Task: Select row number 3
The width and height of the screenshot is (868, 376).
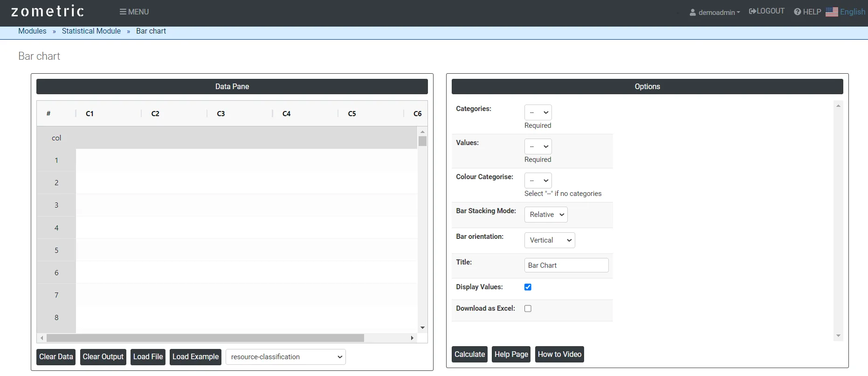Action: tap(56, 205)
